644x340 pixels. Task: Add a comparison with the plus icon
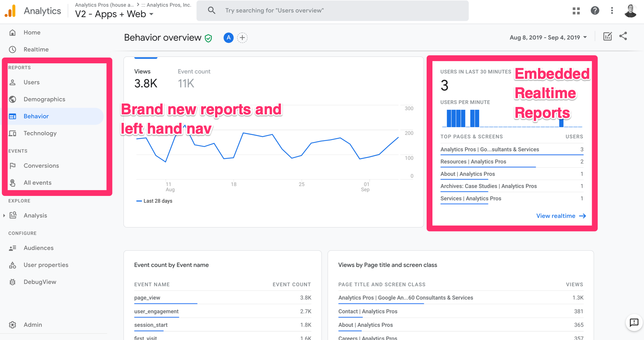(x=242, y=37)
